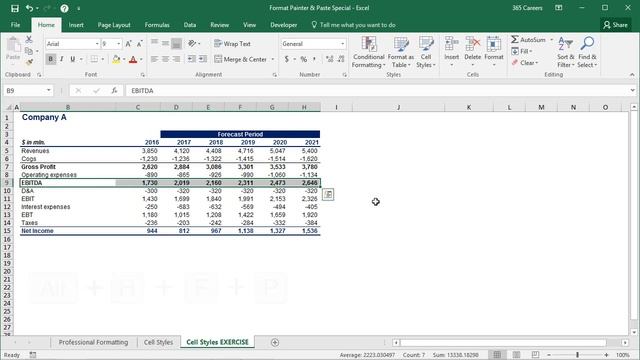640x360 pixels.
Task: Expand the Merge & Center options arrow
Action: click(273, 60)
